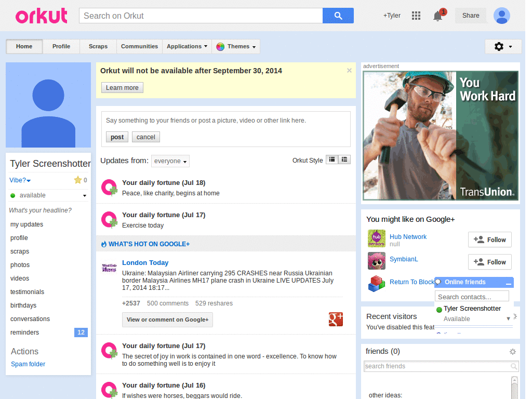Expand the Vibe dropdown
Image resolution: width=532 pixels, height=399 pixels.
(x=20, y=180)
